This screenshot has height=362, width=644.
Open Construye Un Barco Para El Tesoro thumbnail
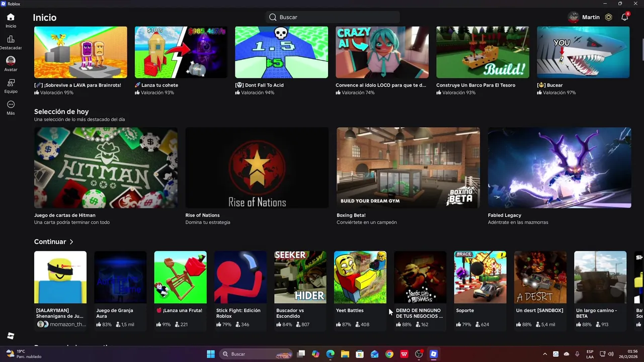point(482,52)
